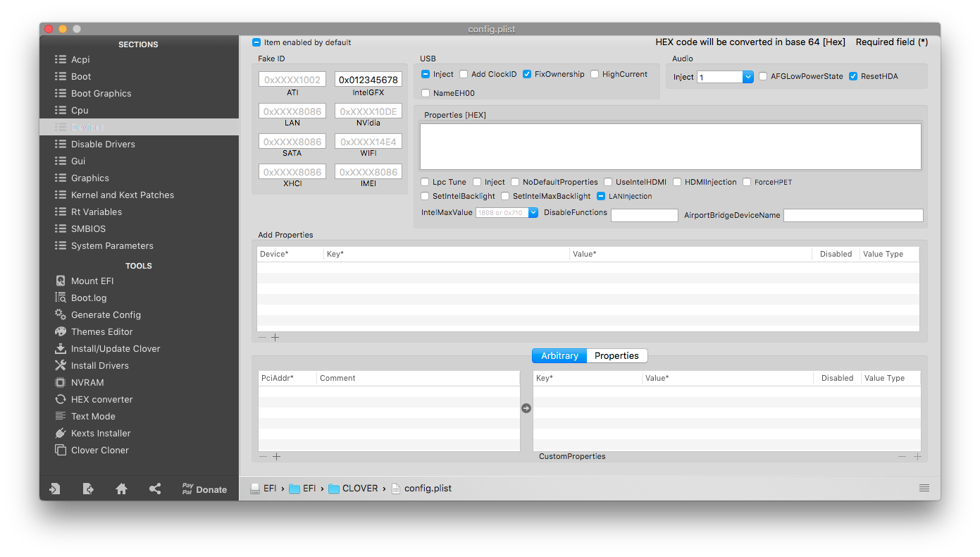Viewport: 980px width, 557px height.
Task: Click the home icon in bottom bar
Action: tap(121, 489)
